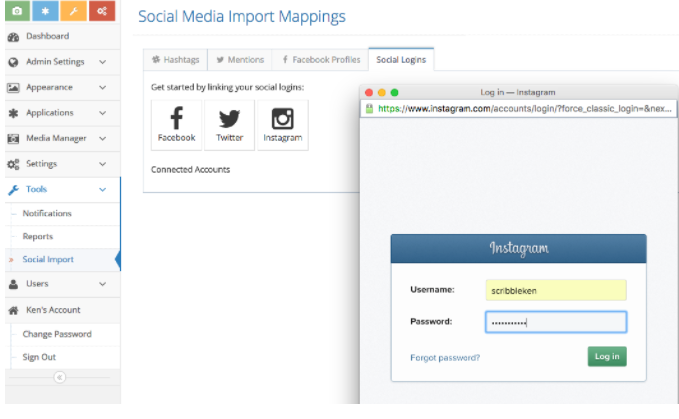Screen dimensions: 679x419
Task: Click the Media Manager film icon
Action: click(13, 139)
